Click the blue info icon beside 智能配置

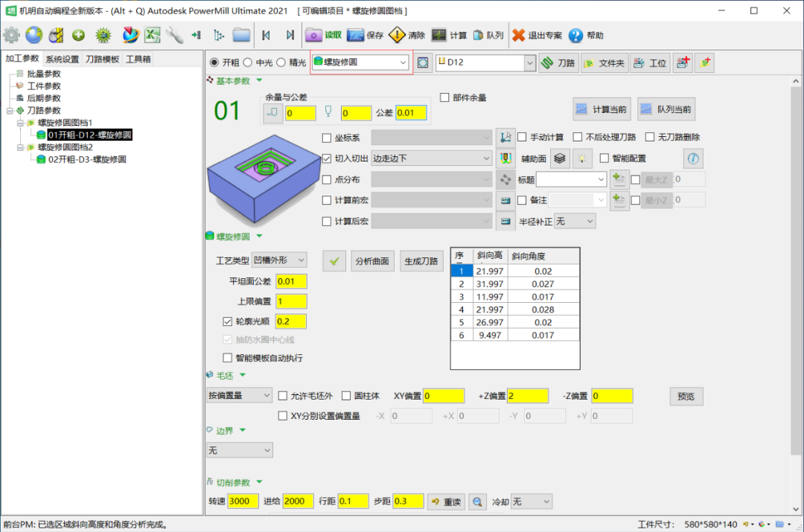pos(692,158)
